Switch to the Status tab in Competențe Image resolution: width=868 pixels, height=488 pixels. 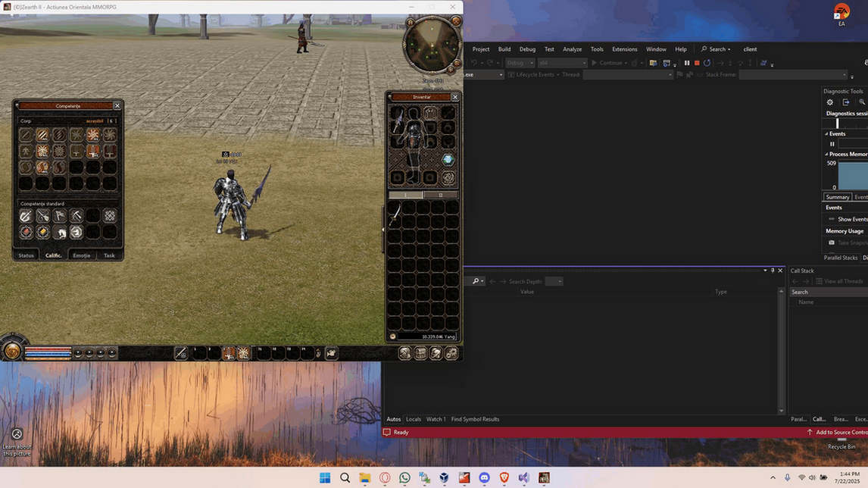pyautogui.click(x=26, y=255)
